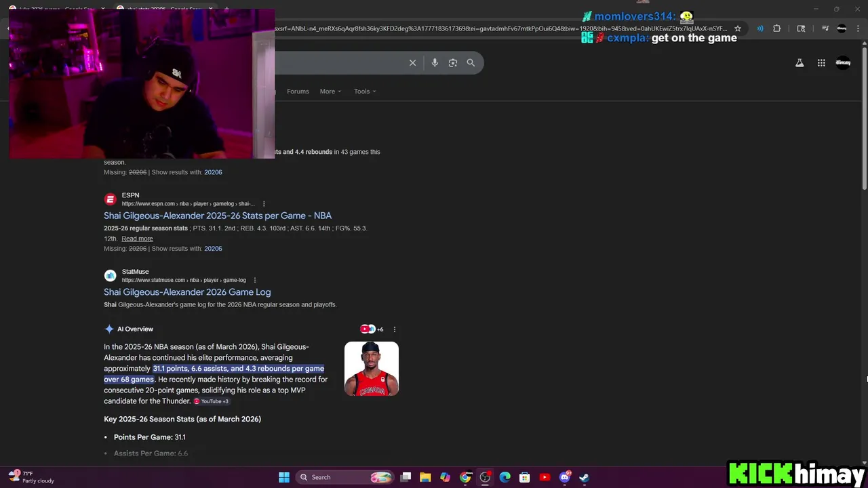This screenshot has width=868, height=488.
Task: Open more options for the StatMuse result
Action: pos(255,280)
